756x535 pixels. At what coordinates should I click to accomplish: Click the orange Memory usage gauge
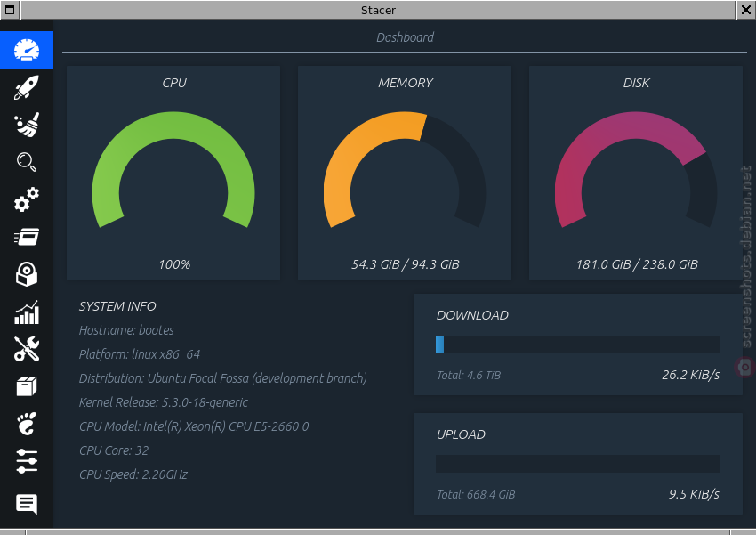405,170
